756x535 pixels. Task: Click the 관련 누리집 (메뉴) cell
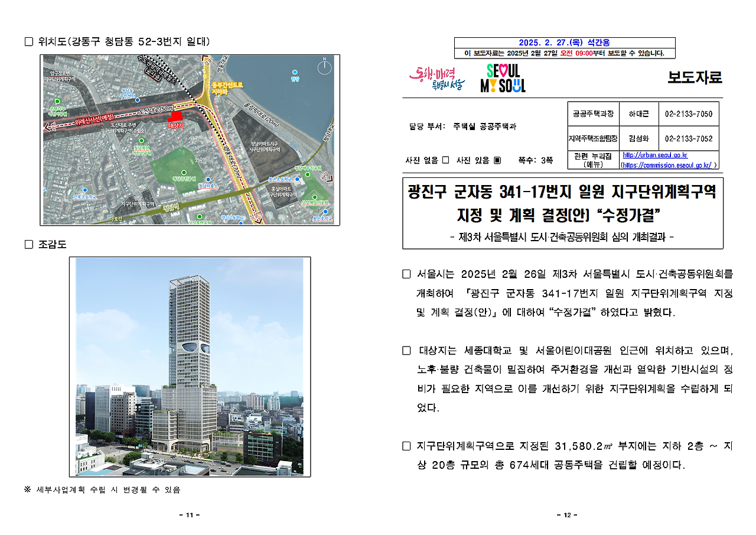tap(593, 160)
